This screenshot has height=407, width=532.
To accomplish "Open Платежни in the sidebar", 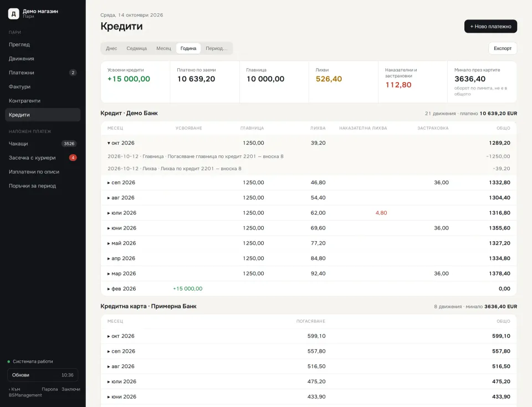I will [43, 73].
